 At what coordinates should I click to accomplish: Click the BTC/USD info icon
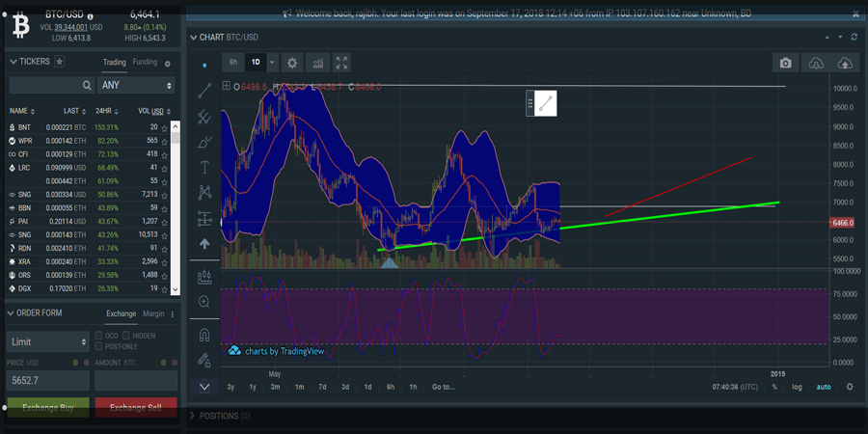(91, 16)
